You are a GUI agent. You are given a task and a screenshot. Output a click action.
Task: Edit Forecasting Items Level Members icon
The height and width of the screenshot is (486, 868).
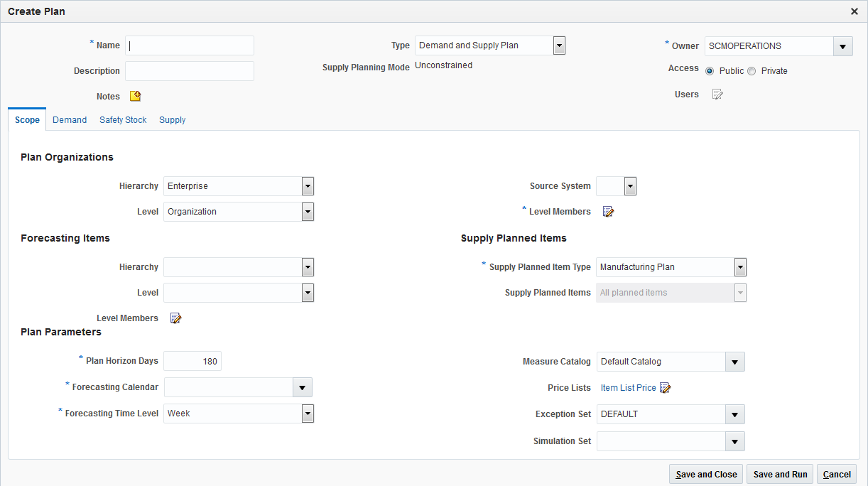click(175, 318)
